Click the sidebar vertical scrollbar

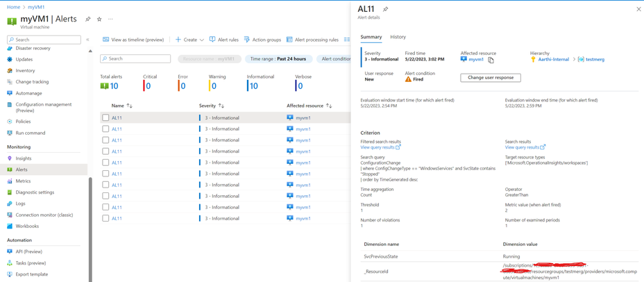pyautogui.click(x=90, y=228)
